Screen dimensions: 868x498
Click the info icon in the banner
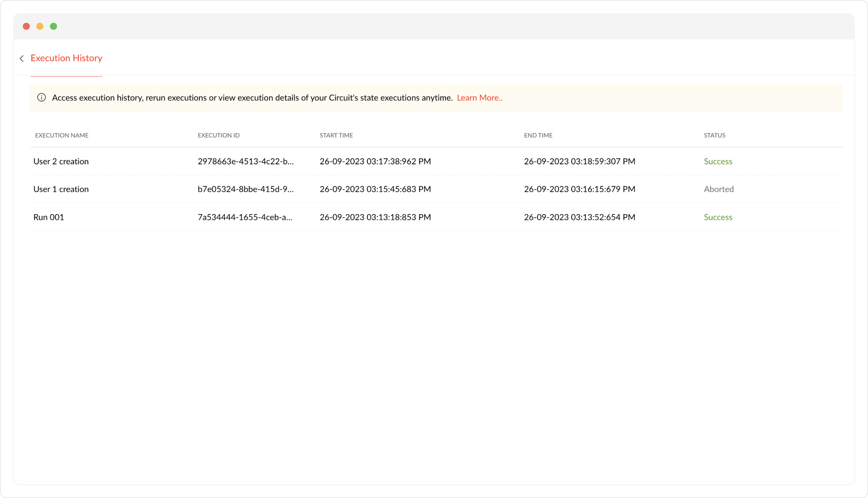tap(42, 98)
